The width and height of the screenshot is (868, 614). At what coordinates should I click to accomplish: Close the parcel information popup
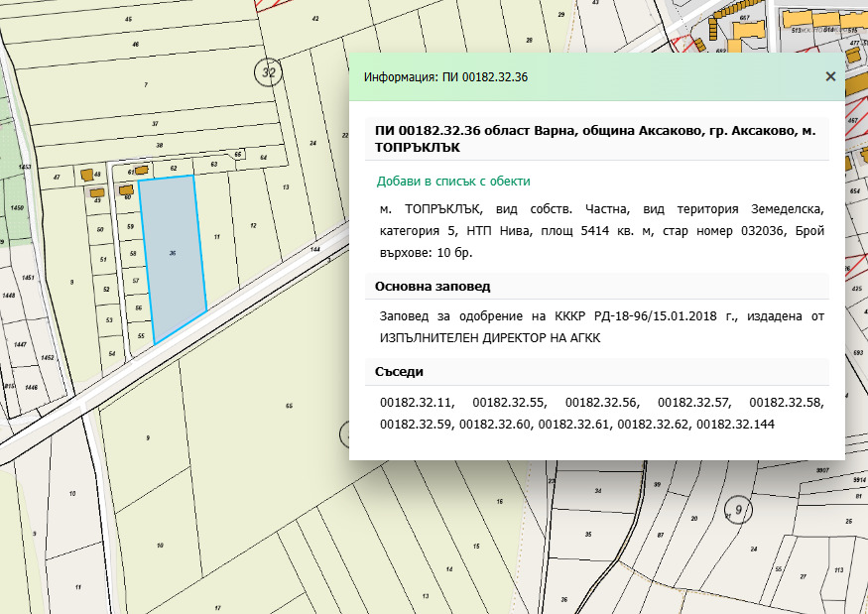pos(830,76)
